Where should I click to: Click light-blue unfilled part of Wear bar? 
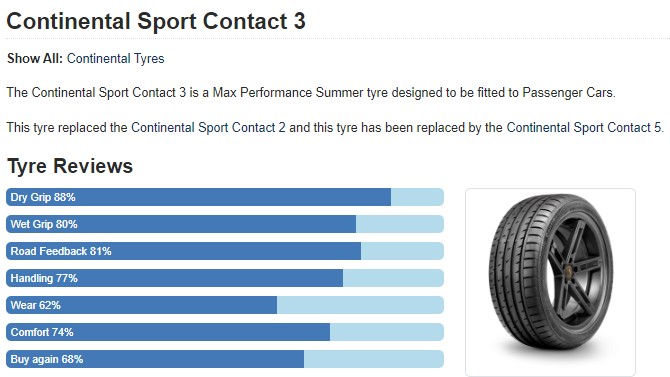(360, 305)
